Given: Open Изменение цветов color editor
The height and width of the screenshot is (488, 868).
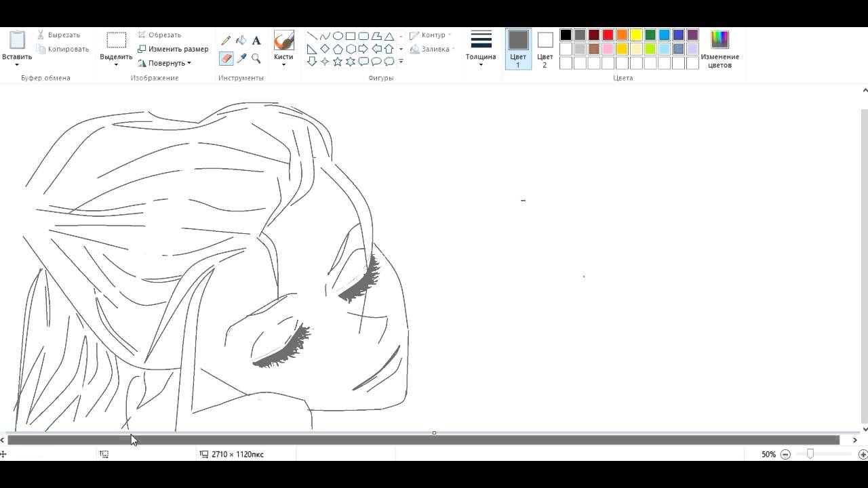Looking at the screenshot, I should pos(719,48).
